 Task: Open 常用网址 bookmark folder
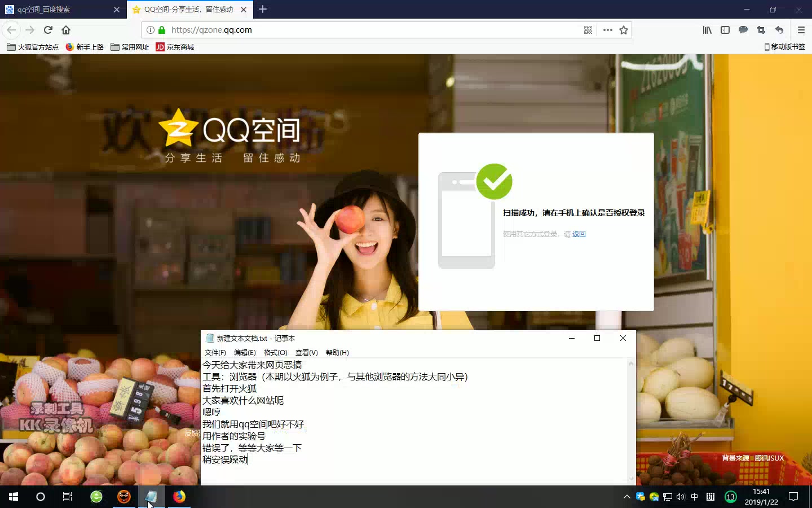tap(130, 47)
